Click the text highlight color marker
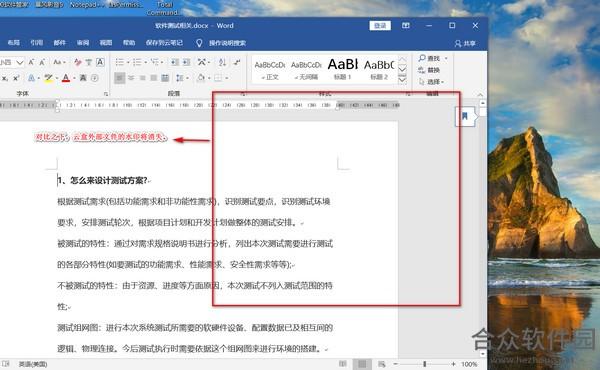The width and height of the screenshot is (600, 370). [48, 78]
